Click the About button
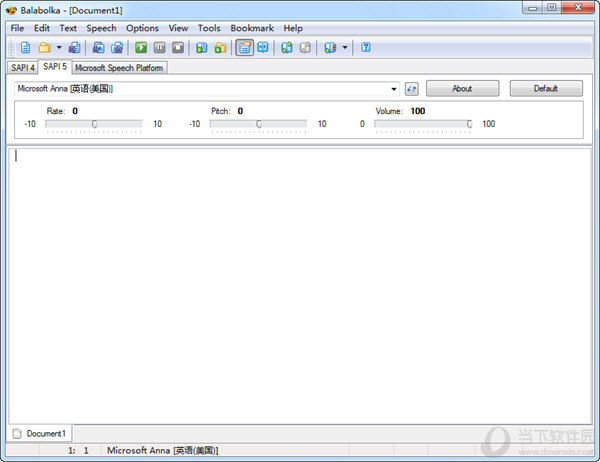 463,88
